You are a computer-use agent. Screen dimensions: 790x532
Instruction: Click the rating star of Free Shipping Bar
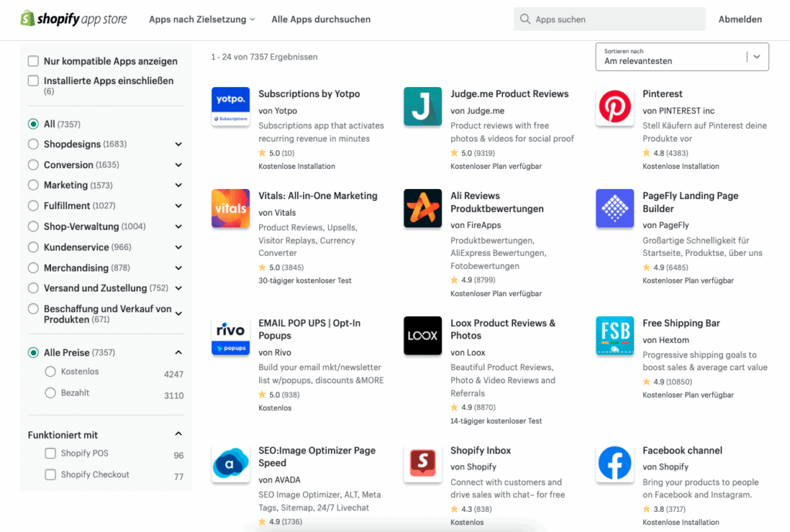647,382
